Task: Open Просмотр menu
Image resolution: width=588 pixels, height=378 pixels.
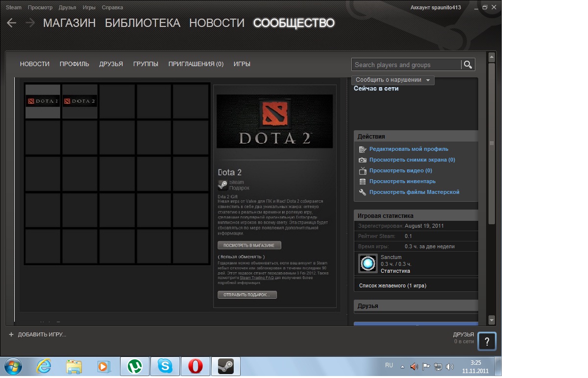Action: coord(40,7)
